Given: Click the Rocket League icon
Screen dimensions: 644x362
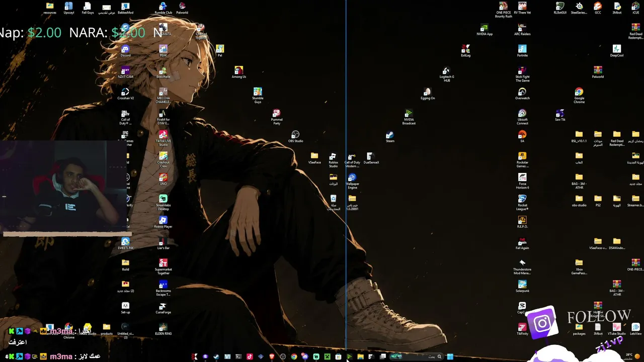Looking at the screenshot, I should 522,203.
